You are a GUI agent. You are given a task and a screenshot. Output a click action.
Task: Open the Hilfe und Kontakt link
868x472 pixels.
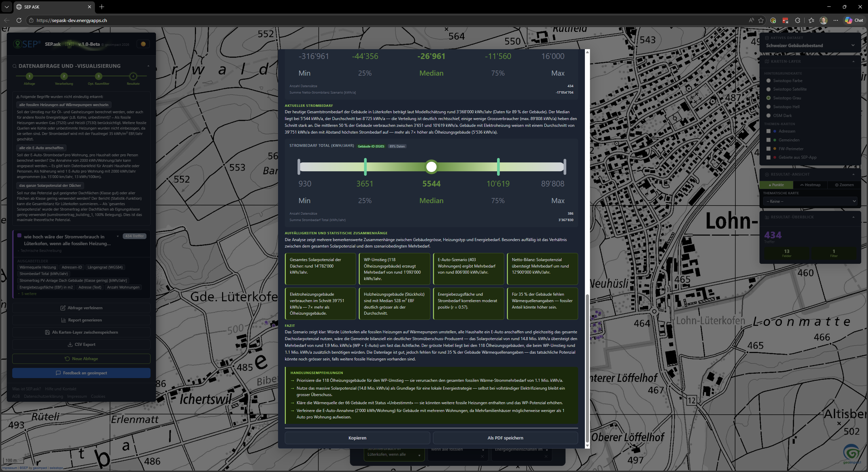(x=61, y=389)
